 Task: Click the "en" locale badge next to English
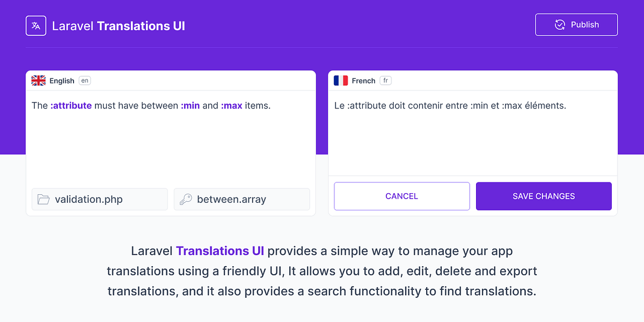click(84, 80)
